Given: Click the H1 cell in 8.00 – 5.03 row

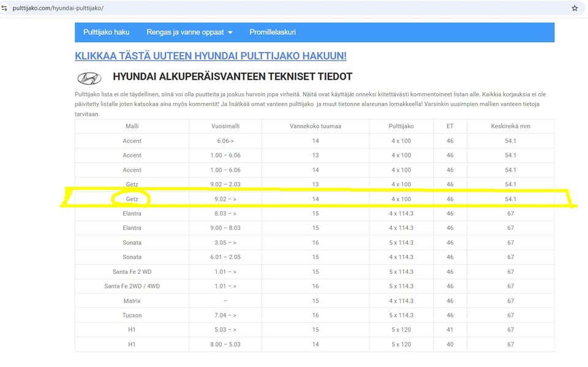Looking at the screenshot, I should [132, 344].
